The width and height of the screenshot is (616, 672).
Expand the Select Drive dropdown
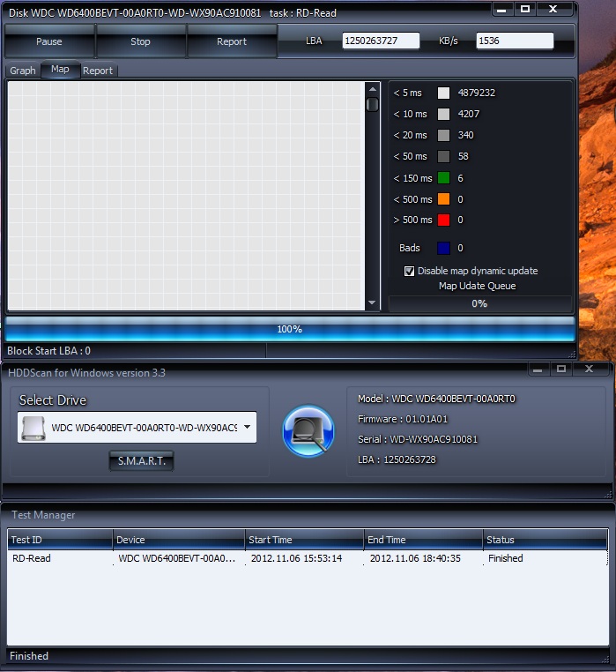[247, 427]
